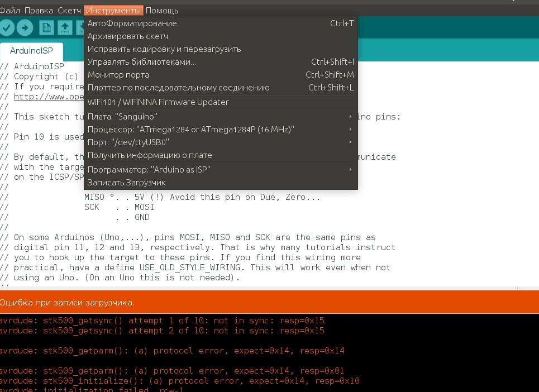
Task: Open the Скетч menu
Action: 69,11
